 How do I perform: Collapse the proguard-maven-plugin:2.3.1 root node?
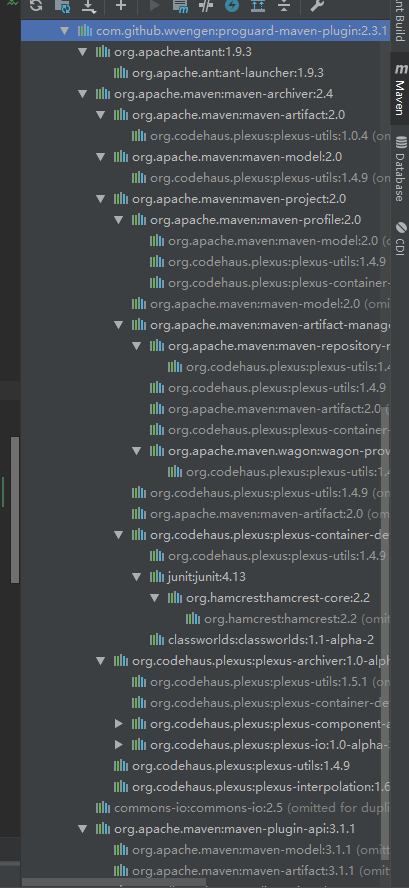point(64,31)
